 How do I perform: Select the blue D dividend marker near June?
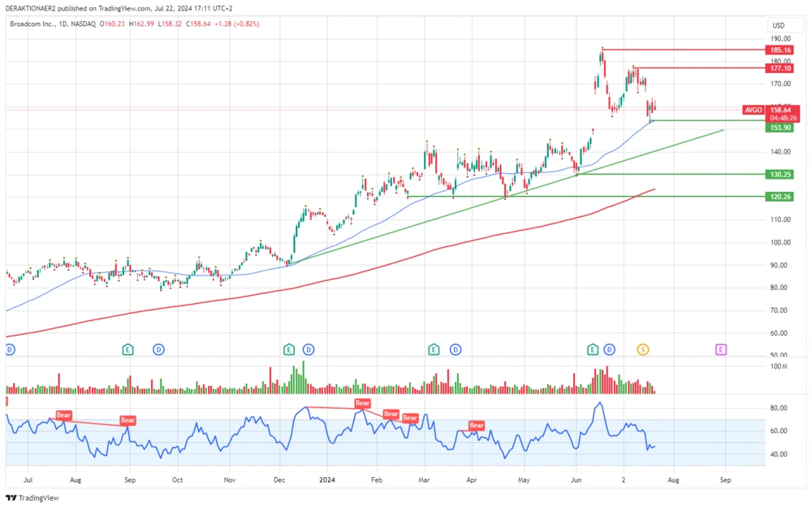pyautogui.click(x=608, y=350)
